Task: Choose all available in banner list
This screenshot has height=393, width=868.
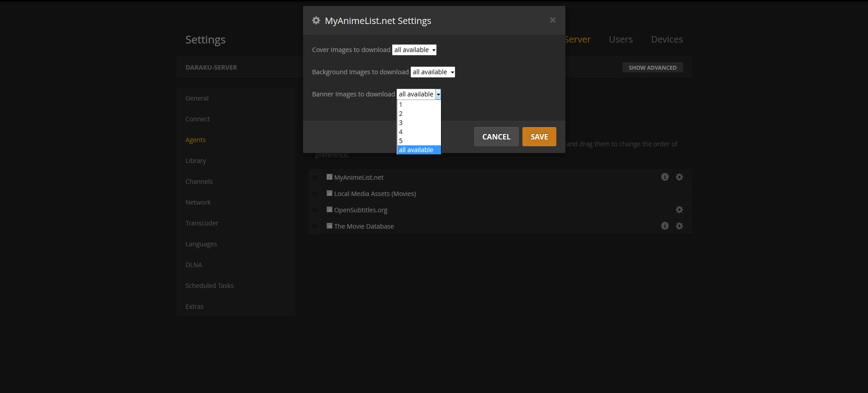Action: point(419,150)
